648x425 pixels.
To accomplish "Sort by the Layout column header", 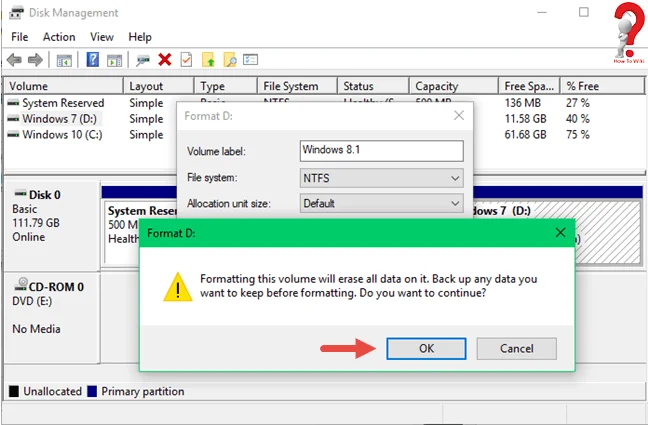I will pyautogui.click(x=159, y=86).
